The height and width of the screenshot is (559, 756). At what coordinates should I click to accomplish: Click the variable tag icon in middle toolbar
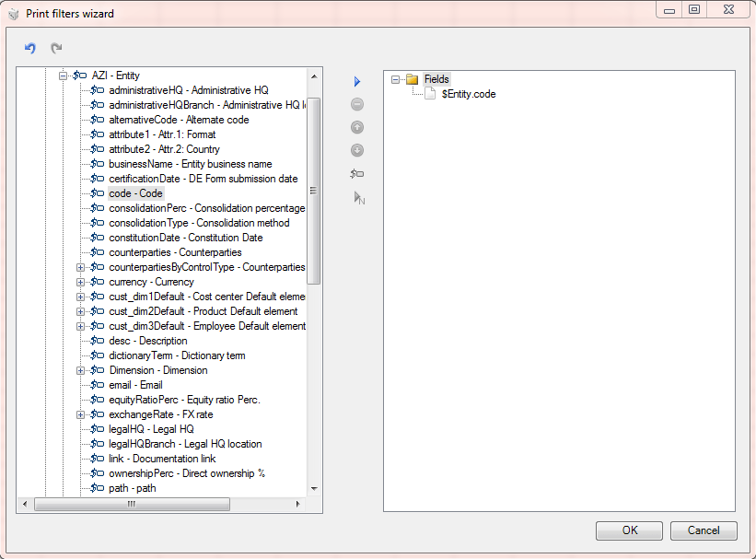pos(357,174)
